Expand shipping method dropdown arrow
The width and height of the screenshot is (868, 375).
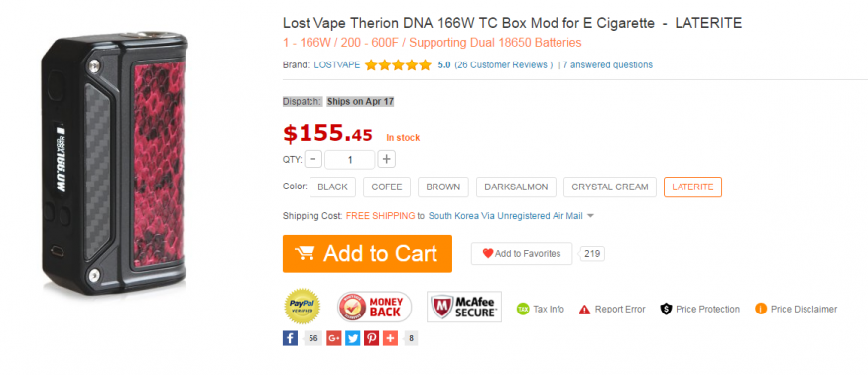pos(590,216)
